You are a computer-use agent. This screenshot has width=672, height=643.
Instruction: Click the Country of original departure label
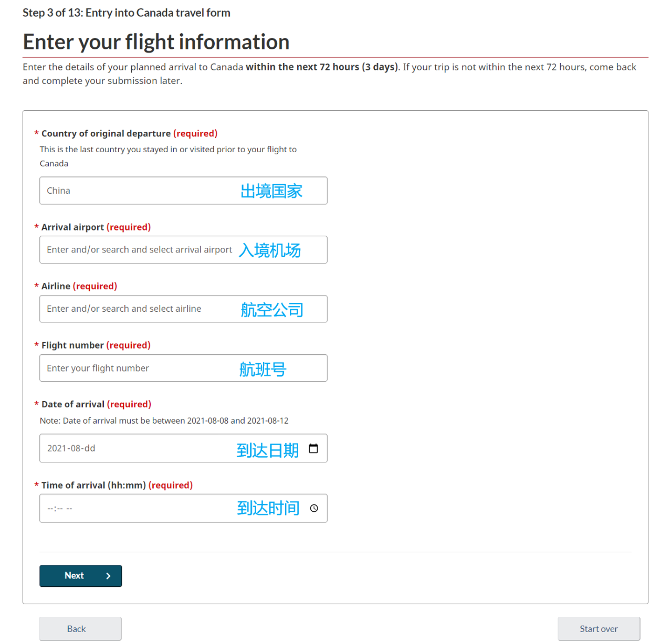pos(106,133)
